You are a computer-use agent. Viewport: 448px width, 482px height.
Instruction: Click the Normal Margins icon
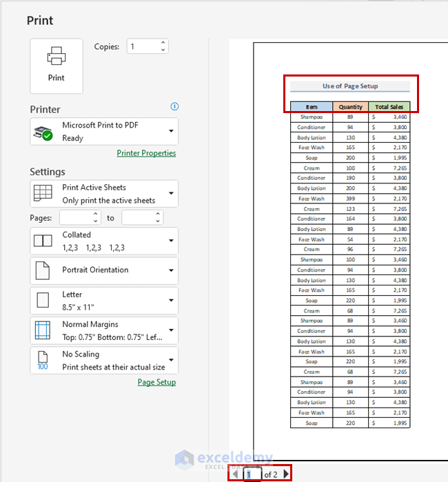point(43,330)
